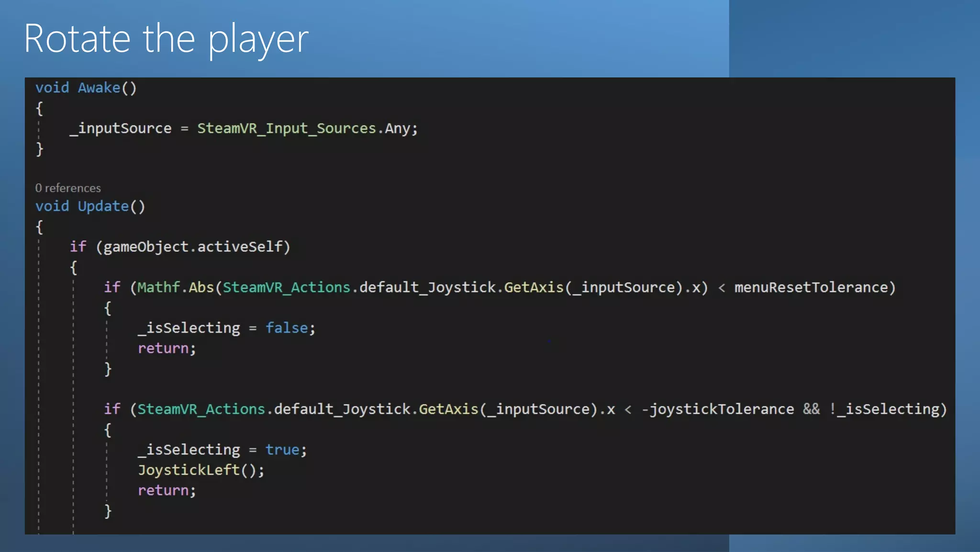Click the "0 references" CodeLens link
980x552 pixels.
(x=68, y=188)
